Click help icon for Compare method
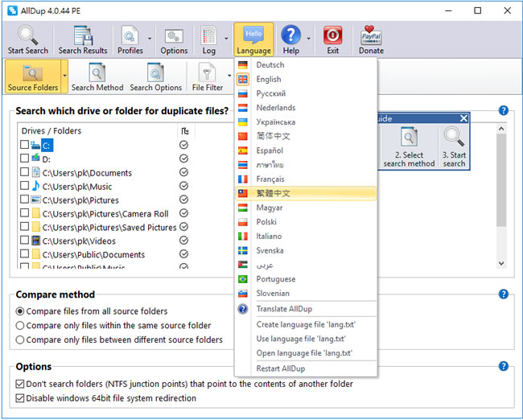 click(x=504, y=294)
